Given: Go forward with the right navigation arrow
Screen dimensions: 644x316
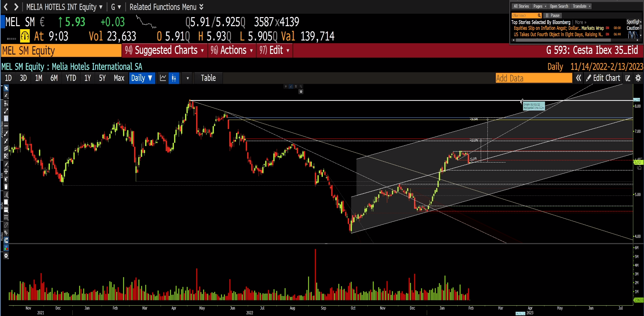Looking at the screenshot, I should tap(16, 7).
